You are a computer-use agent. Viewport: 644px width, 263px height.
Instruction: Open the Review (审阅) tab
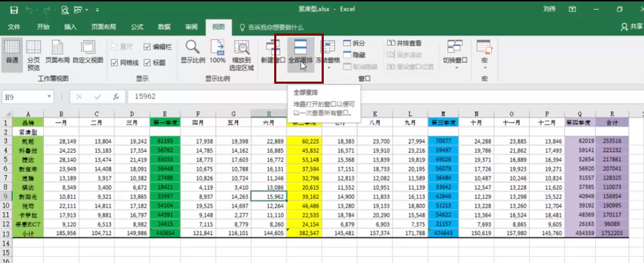[191, 27]
